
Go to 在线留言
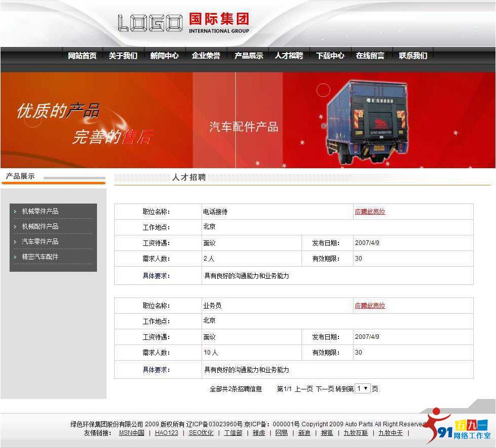(372, 56)
